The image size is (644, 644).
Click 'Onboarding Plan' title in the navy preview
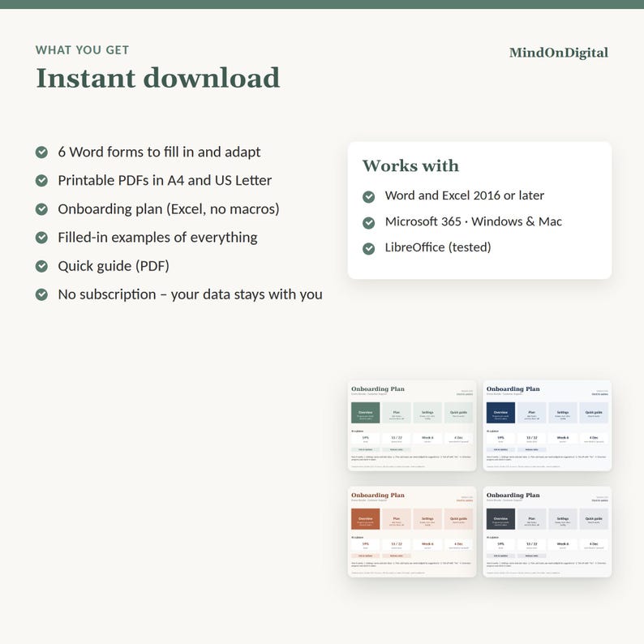[513, 389]
